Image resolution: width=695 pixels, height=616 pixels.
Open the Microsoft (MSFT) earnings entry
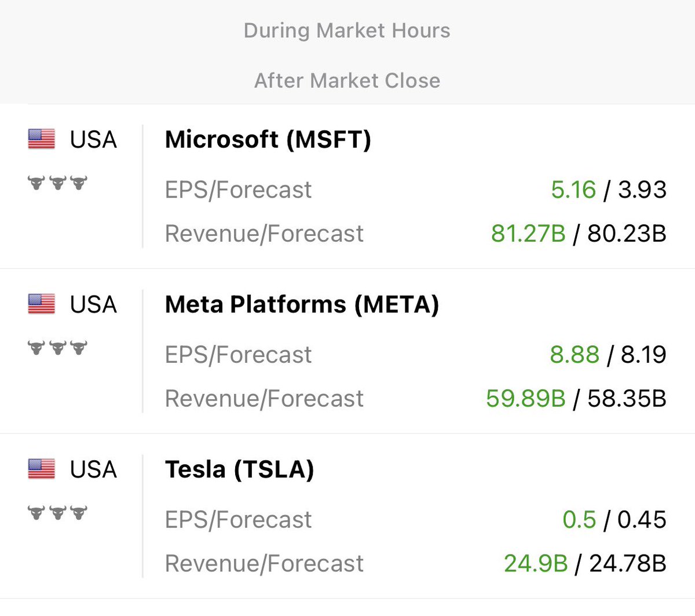pyautogui.click(x=268, y=140)
